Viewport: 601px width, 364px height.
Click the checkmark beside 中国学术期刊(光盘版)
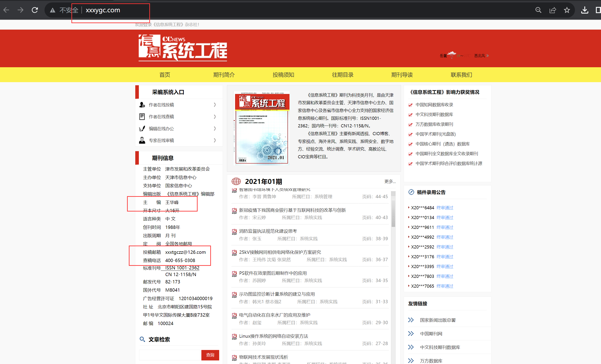(410, 134)
